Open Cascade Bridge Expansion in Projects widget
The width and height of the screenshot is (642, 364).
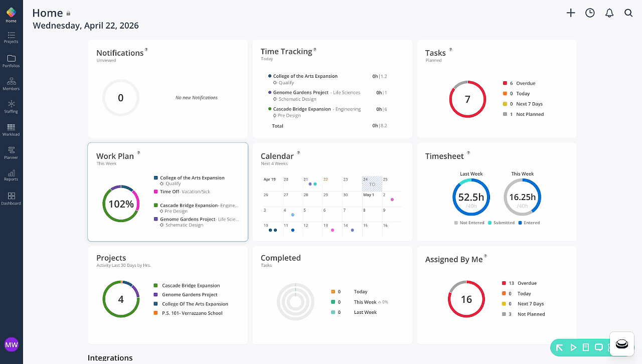(191, 285)
